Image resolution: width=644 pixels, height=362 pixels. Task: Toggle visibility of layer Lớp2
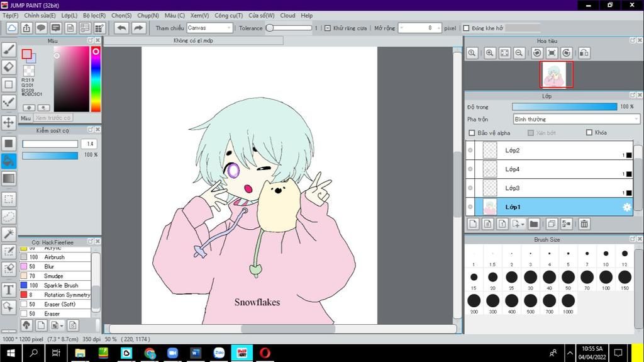point(470,150)
